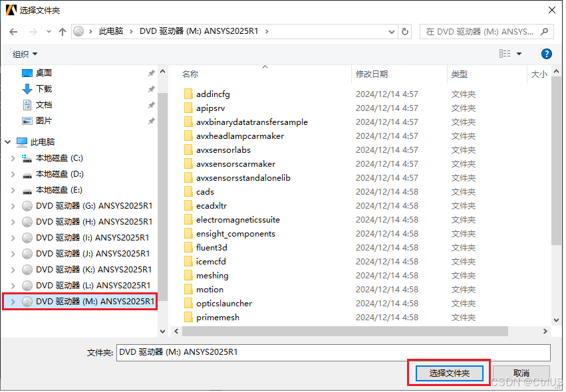Expand 本地磁盘 (E:) node
Viewport: 566px width, 392px height.
(x=13, y=190)
